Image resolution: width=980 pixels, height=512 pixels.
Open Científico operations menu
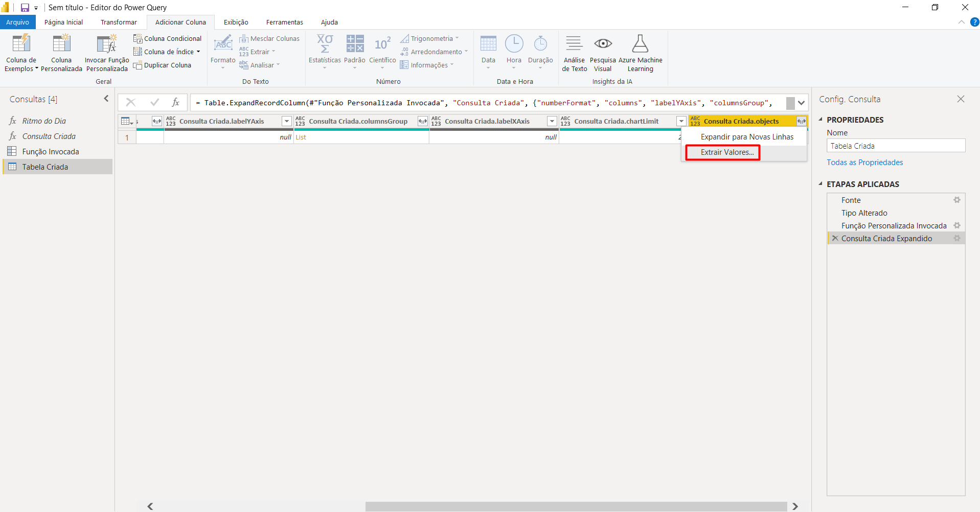[x=382, y=52]
